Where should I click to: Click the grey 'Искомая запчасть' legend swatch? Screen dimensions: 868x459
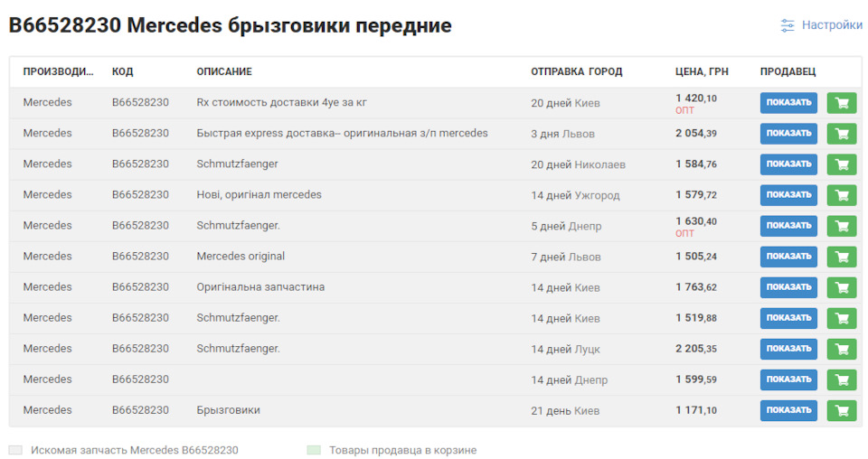15,450
